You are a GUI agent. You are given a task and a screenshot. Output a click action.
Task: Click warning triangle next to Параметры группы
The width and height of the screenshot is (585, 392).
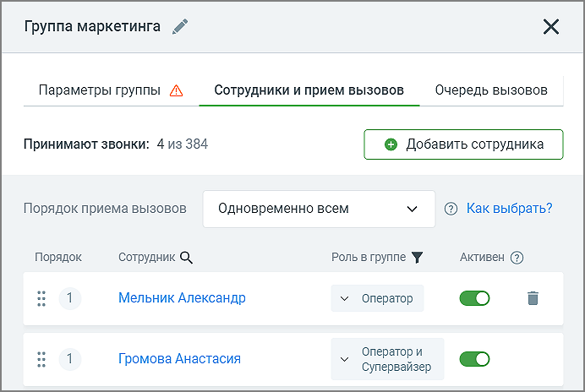[x=176, y=90]
